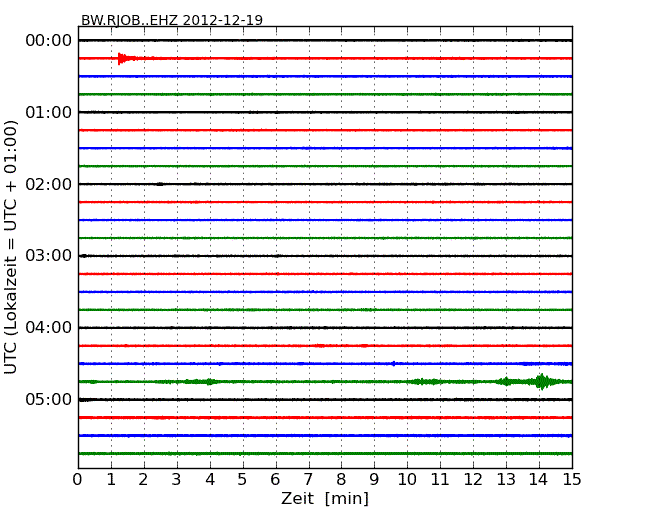Click the small black blip on the 02:00 trace
Viewport: 650px width, 520px height.
click(160, 184)
